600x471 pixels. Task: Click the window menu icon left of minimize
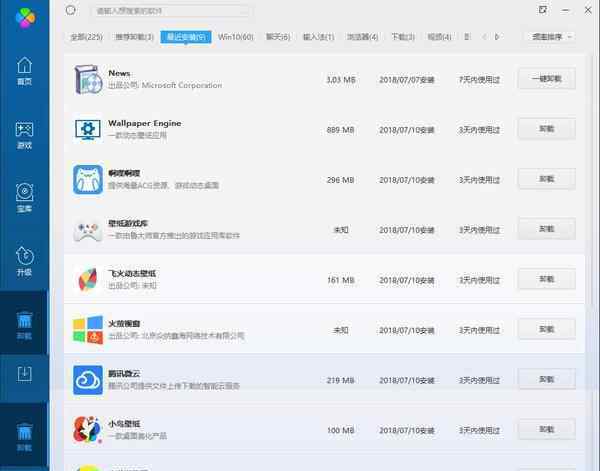(x=543, y=10)
